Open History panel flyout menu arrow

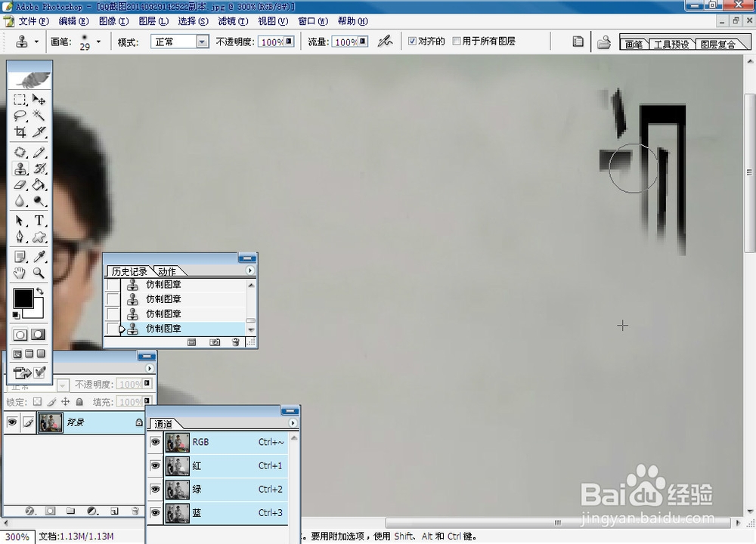249,270
